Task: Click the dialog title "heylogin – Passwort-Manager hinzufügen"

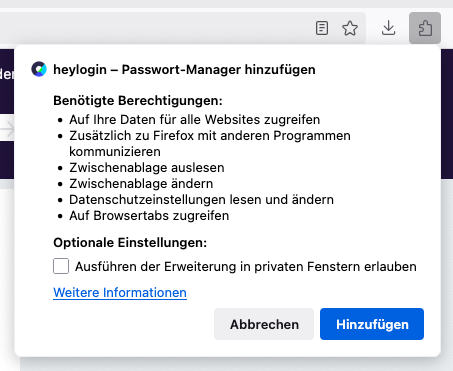Action: pos(184,70)
